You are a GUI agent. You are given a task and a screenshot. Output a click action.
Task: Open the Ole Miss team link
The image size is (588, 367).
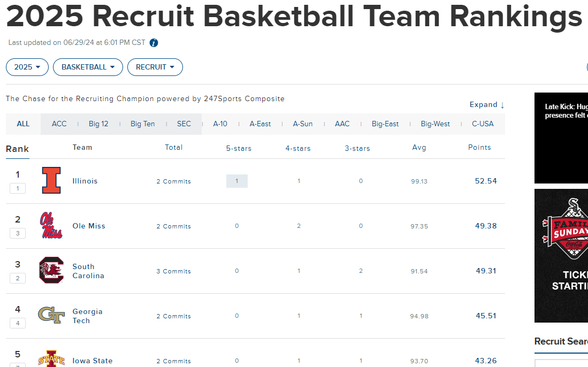point(89,226)
